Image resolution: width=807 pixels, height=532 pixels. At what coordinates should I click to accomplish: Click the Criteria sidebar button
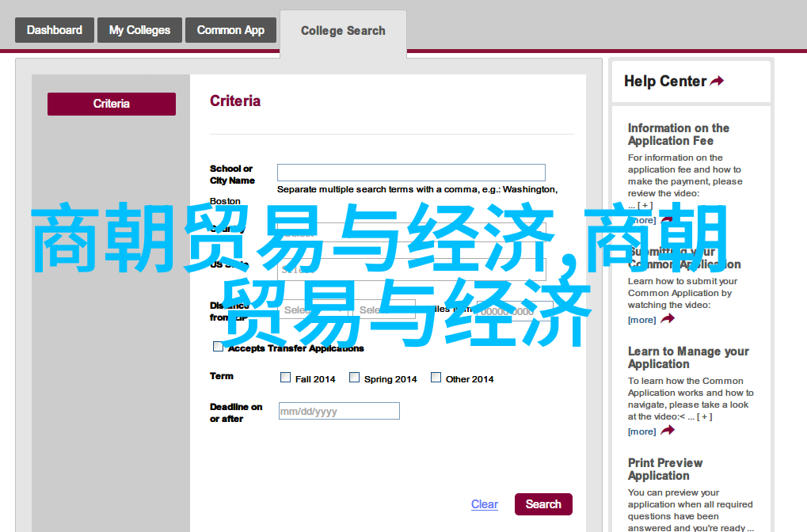point(112,104)
